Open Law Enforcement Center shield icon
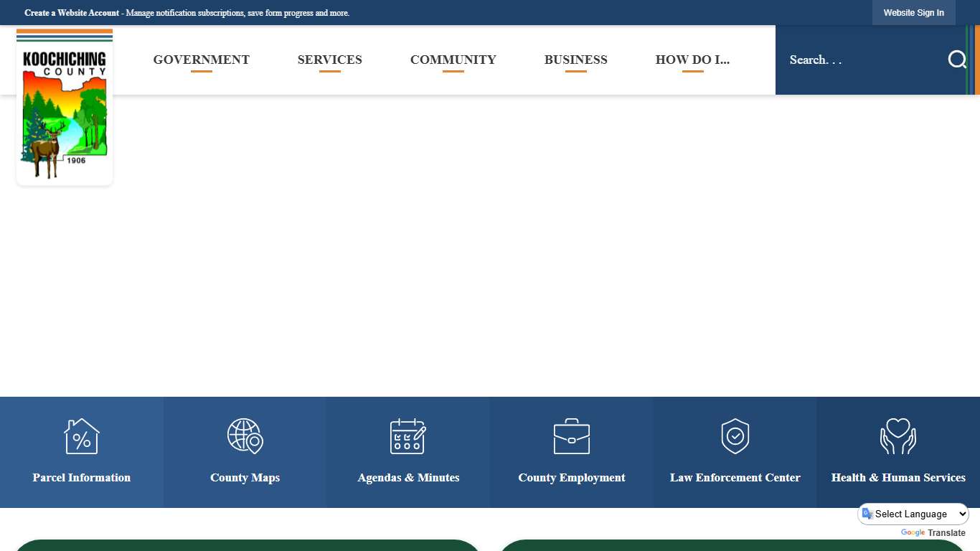This screenshot has width=980, height=551. [x=735, y=435]
